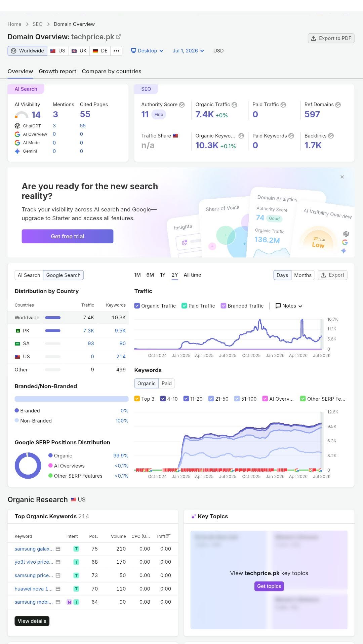Toggle the Top 3 keywords checkbox
This screenshot has width=363, height=644.
[x=137, y=399]
